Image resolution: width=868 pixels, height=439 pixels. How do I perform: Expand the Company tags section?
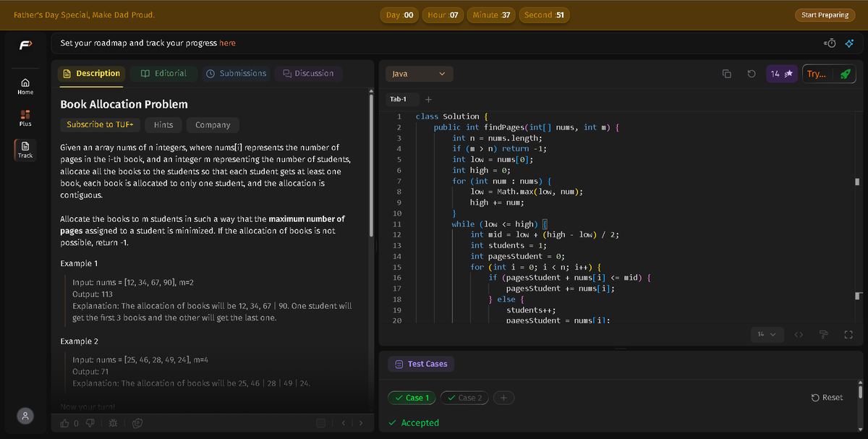213,124
